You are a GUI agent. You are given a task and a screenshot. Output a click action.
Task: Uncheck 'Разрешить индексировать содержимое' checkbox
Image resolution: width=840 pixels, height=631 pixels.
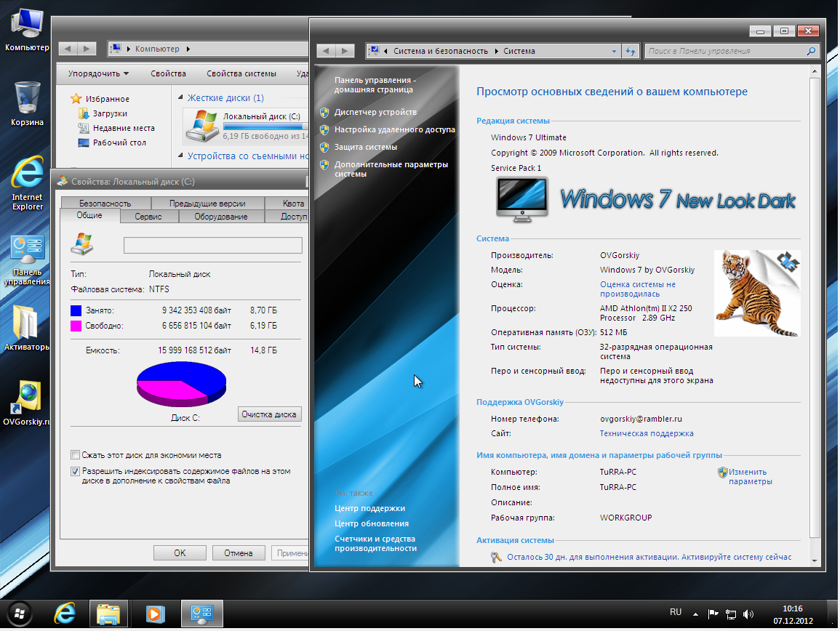tap(75, 472)
